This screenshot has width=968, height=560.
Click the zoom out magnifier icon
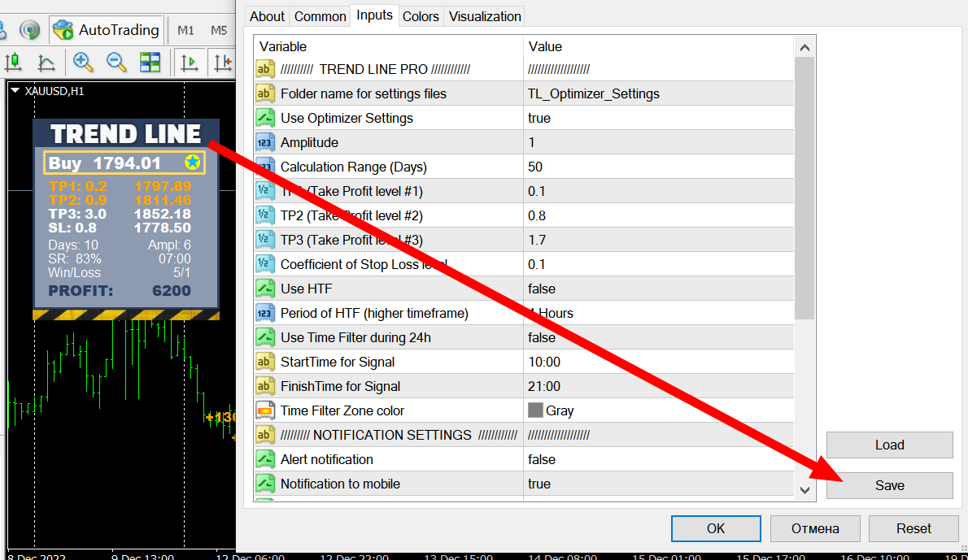[116, 63]
